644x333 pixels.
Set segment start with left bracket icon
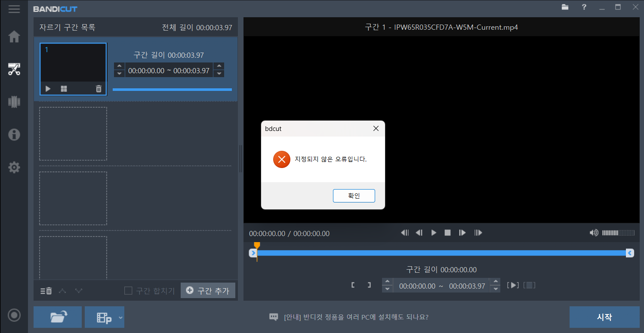coord(353,285)
